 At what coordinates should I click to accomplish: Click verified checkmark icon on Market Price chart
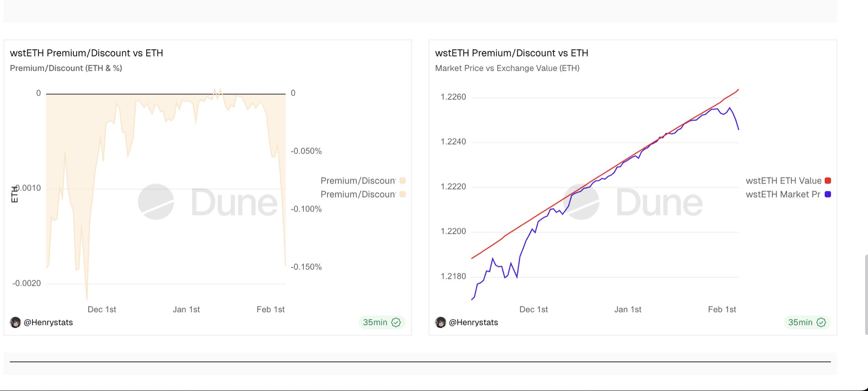[821, 323]
